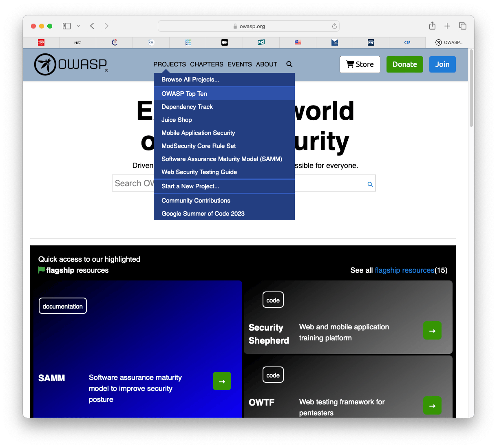Open the PROJECTS menu
This screenshot has width=497, height=448.
pos(170,64)
